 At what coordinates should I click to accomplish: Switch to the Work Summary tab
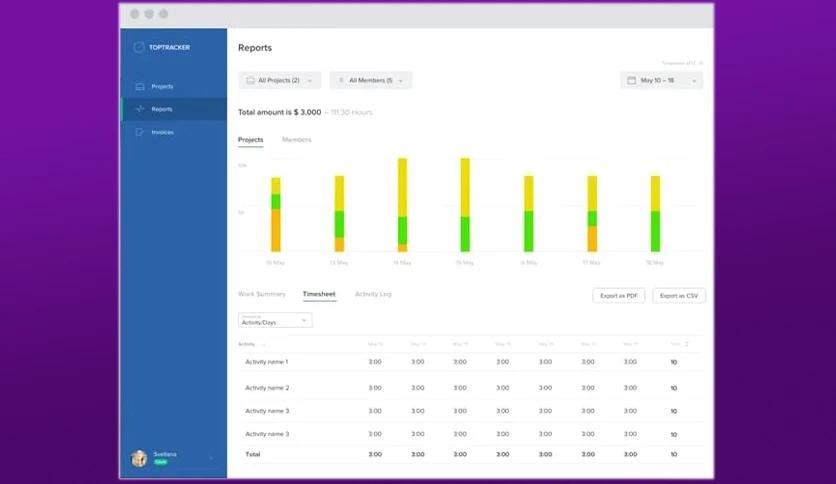[x=262, y=294]
